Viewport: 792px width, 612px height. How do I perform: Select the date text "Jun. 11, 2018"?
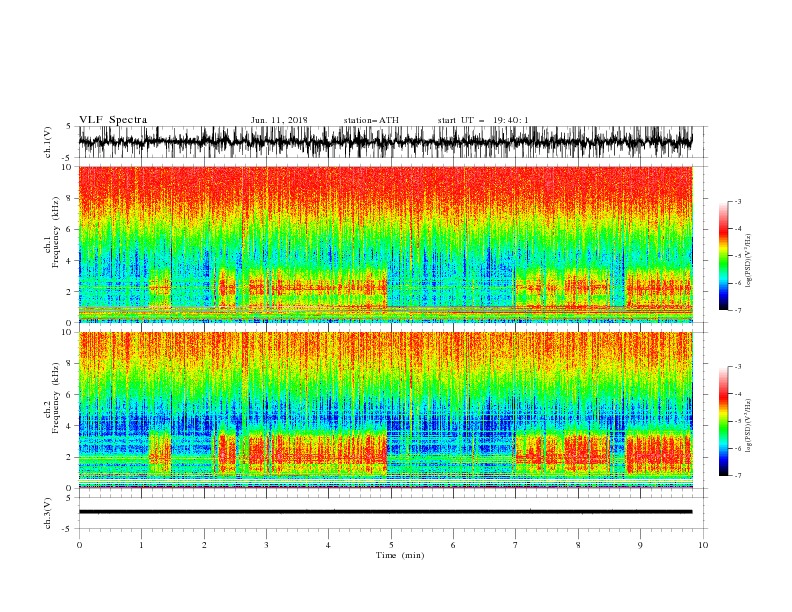[279, 120]
